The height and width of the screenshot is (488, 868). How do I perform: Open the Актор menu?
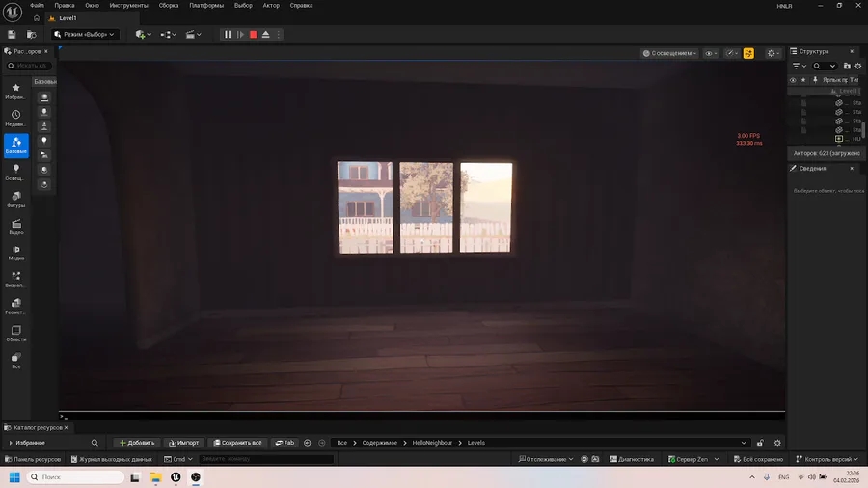click(271, 6)
